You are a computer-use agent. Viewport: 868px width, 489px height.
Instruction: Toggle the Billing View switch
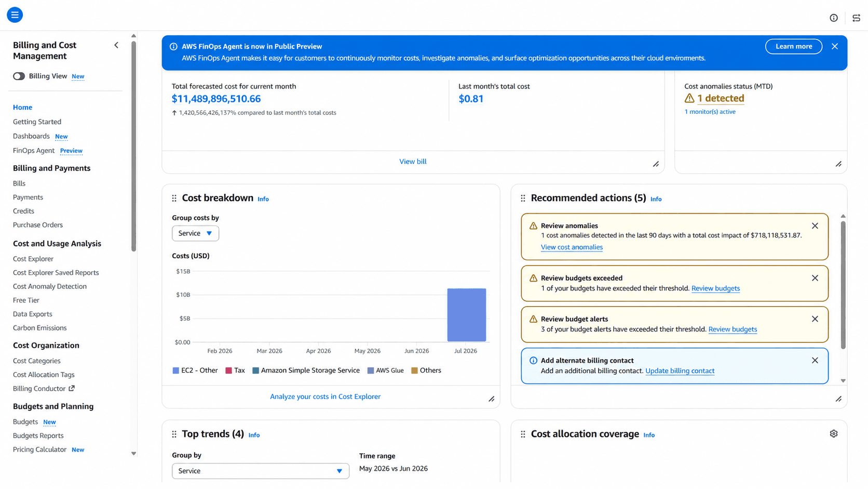19,76
